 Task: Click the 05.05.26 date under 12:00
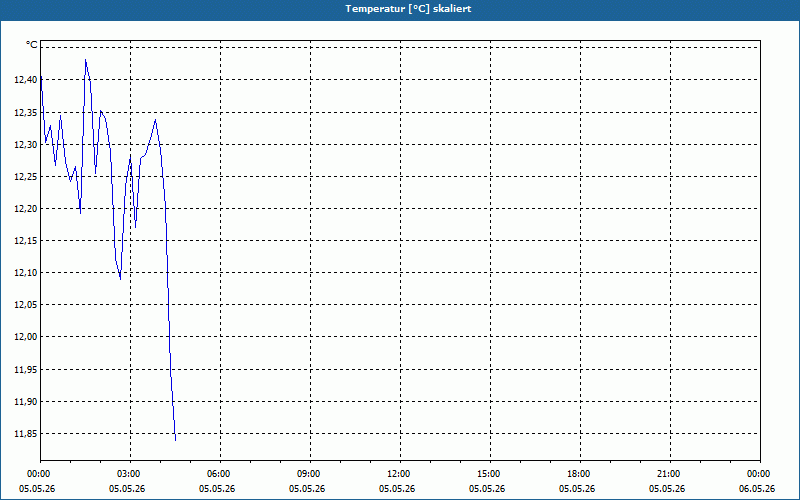(397, 489)
